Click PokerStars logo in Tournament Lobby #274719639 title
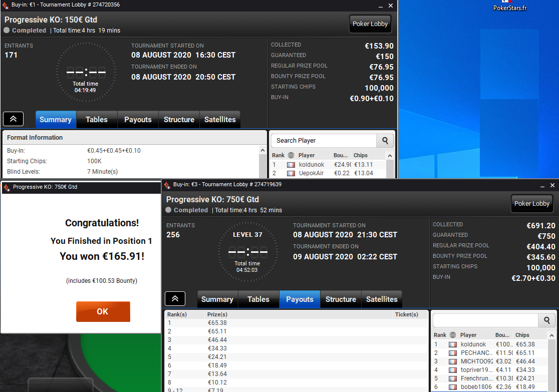 tap(167, 185)
